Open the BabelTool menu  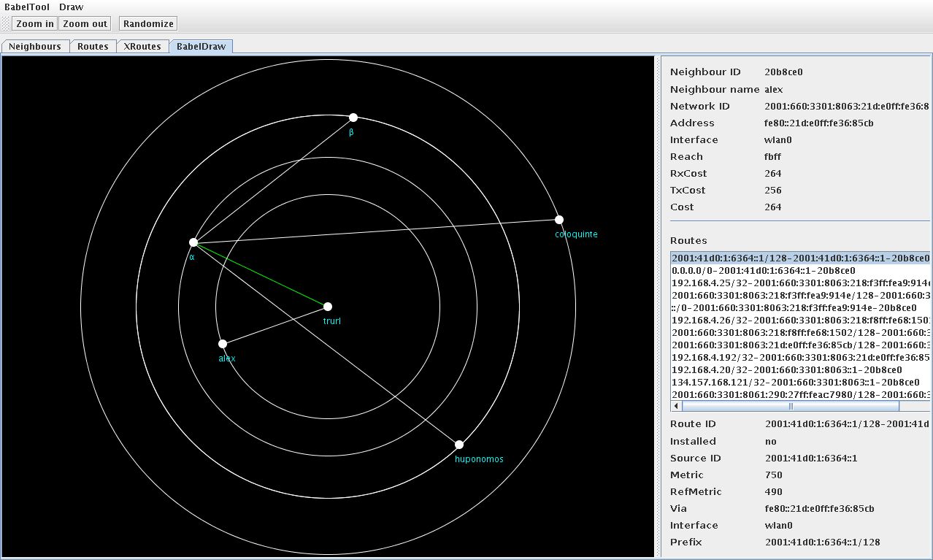(x=27, y=7)
